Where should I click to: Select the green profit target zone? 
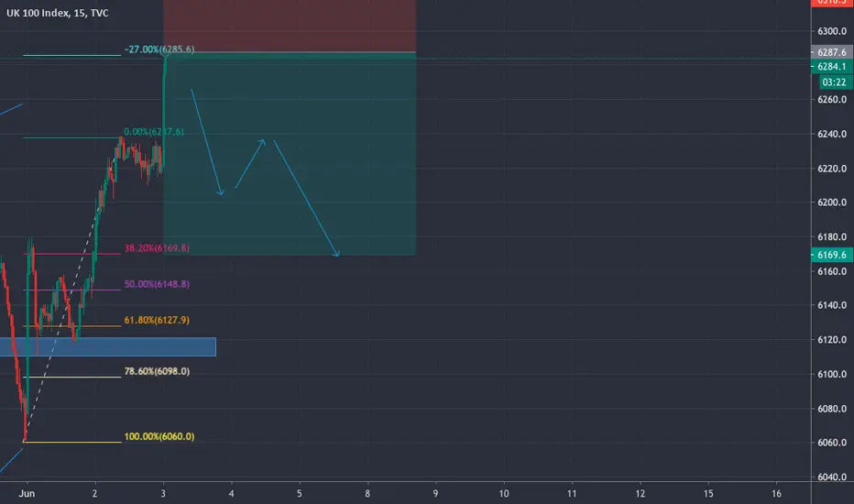tap(290, 154)
